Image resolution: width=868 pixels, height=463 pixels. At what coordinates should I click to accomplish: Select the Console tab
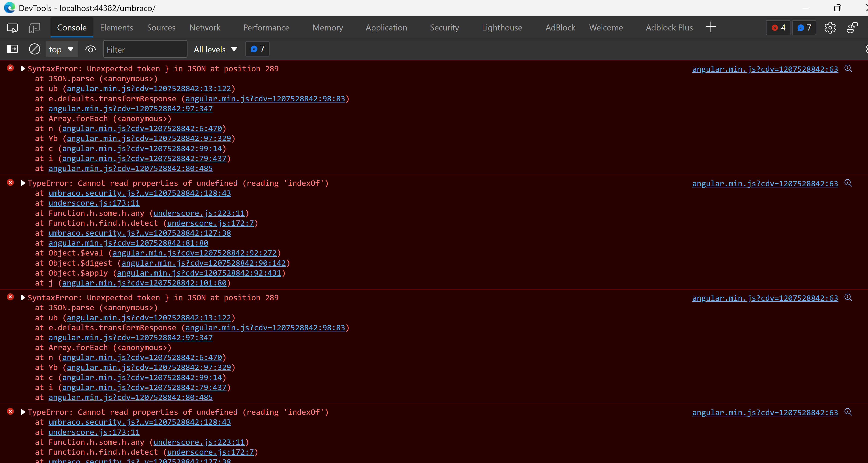pyautogui.click(x=72, y=28)
